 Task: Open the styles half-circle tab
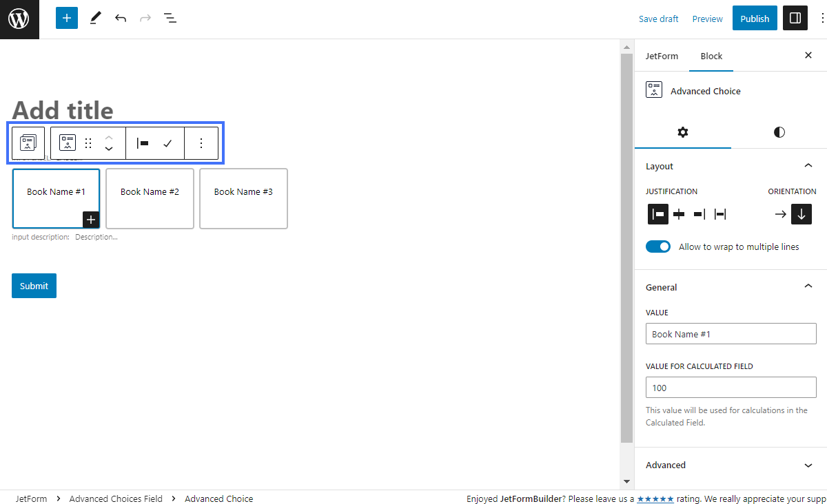(779, 132)
